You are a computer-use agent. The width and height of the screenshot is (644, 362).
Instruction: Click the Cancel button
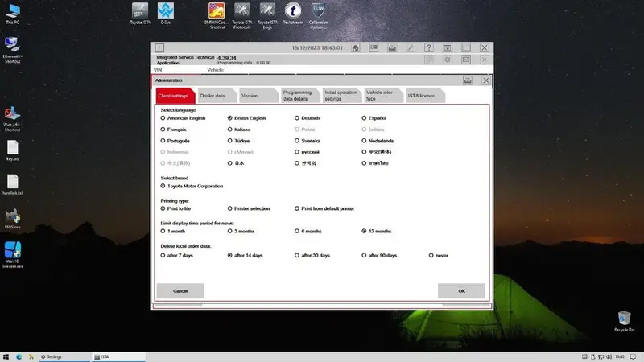(x=180, y=291)
